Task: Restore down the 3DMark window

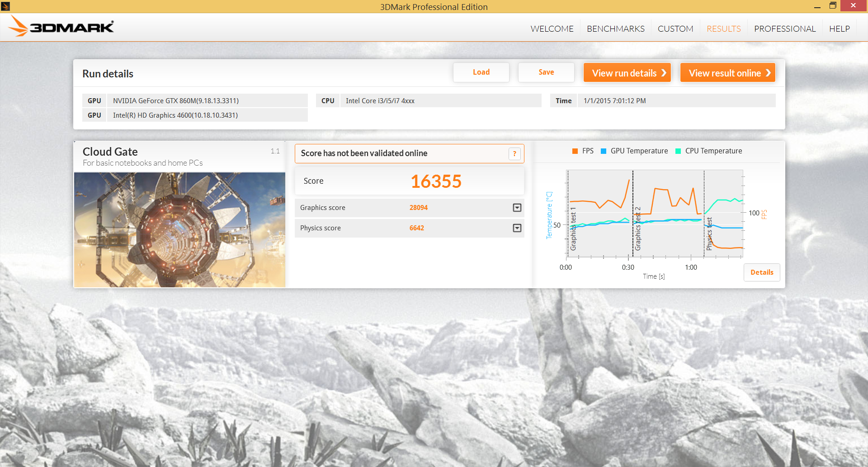Action: pyautogui.click(x=833, y=6)
